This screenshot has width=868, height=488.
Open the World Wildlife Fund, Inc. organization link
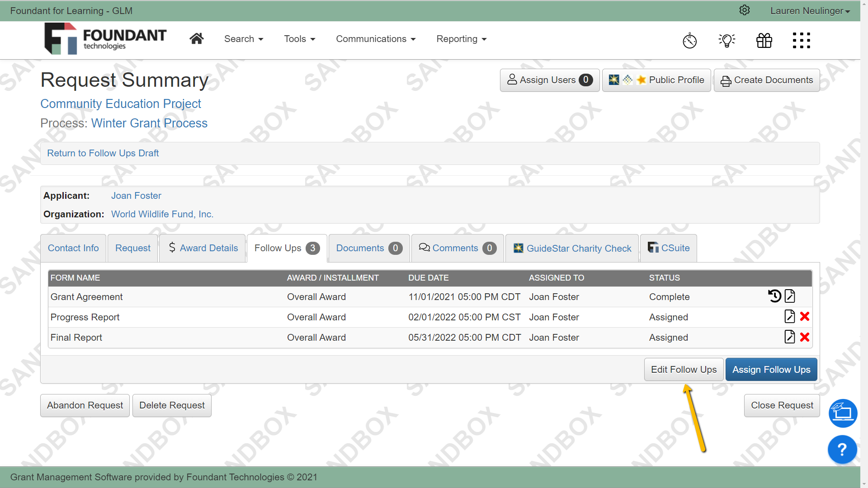point(162,214)
